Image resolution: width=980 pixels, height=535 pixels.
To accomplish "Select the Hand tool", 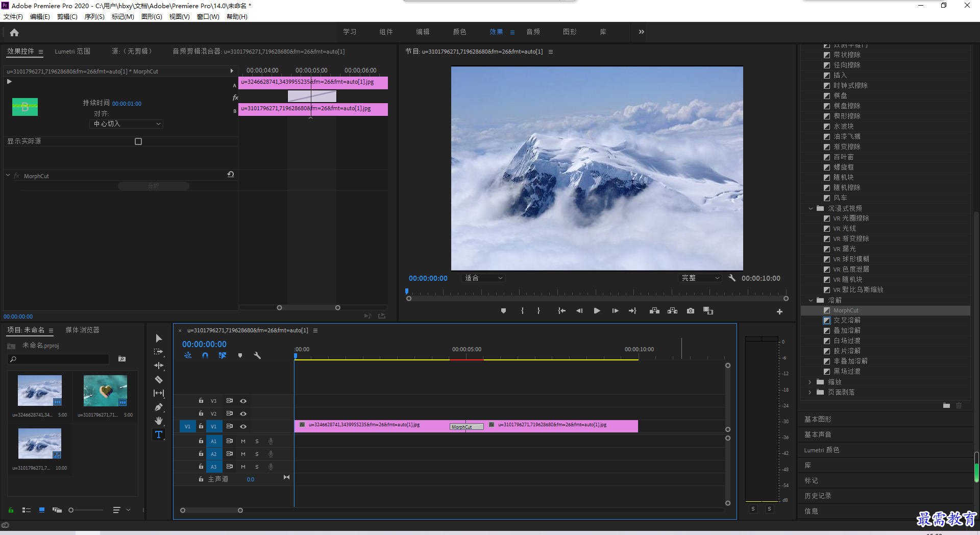I will [x=159, y=421].
